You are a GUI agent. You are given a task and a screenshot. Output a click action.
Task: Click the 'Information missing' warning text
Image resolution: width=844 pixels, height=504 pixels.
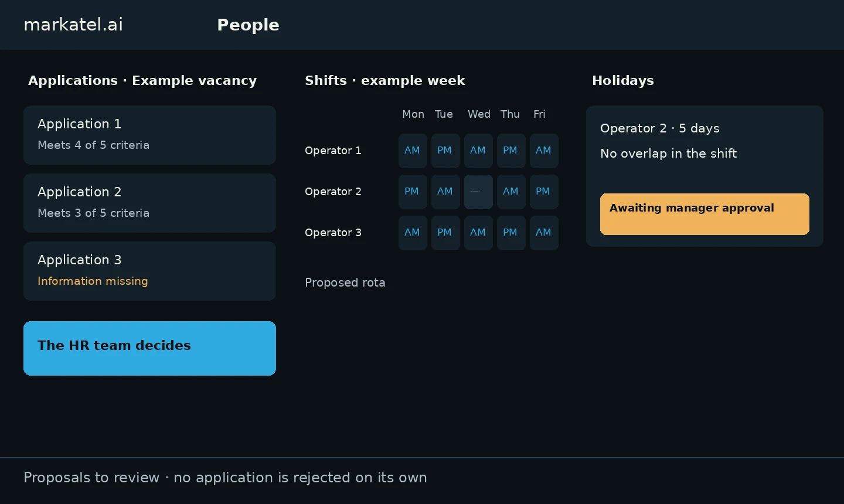93,281
